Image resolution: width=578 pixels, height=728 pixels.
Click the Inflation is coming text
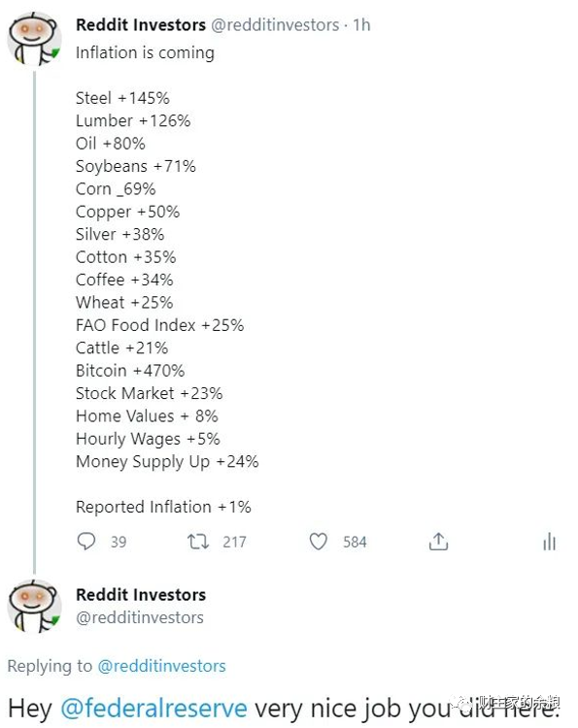[x=145, y=53]
